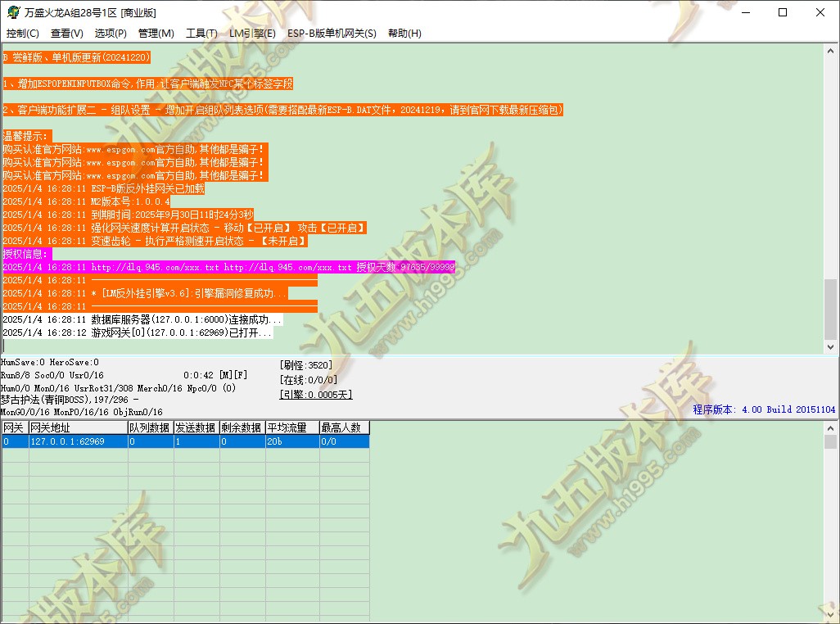
Task: Click log pane scrollbar up arrow
Action: click(830, 51)
